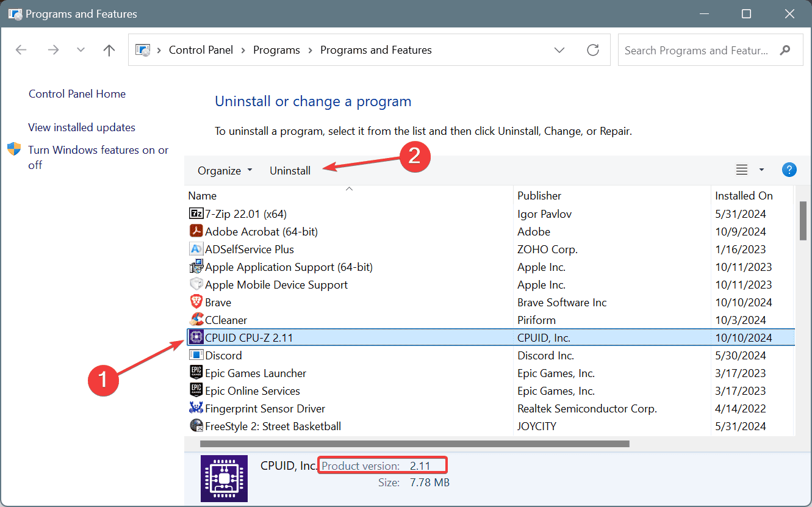Click the Realtek Semiconductor Corp. publisher cell
This screenshot has height=507, width=812.
pyautogui.click(x=587, y=409)
